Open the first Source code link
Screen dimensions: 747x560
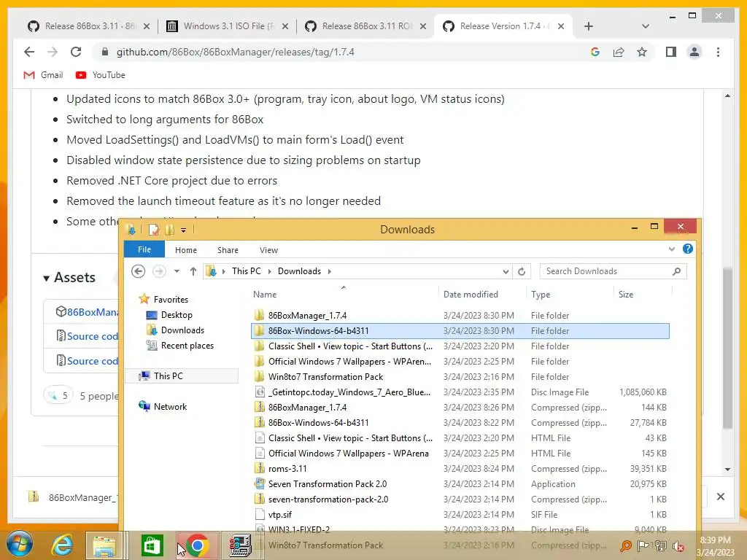[x=93, y=336]
